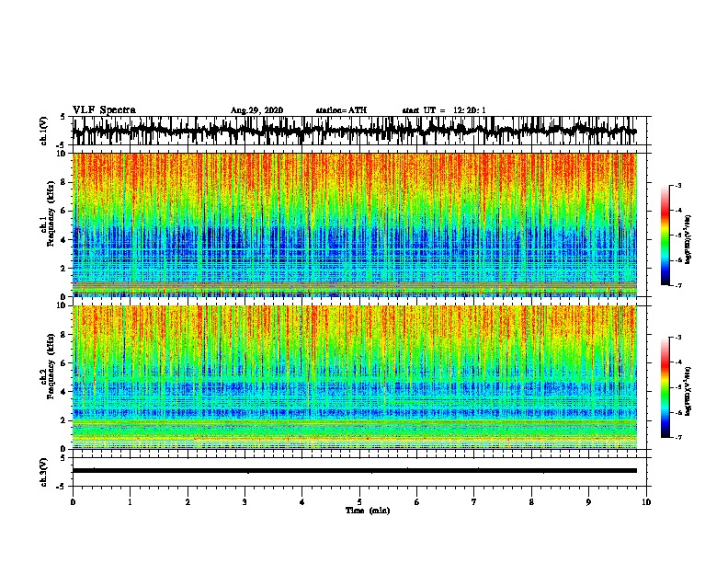
Task: Click time axis tick label "8"
Action: [x=531, y=501]
